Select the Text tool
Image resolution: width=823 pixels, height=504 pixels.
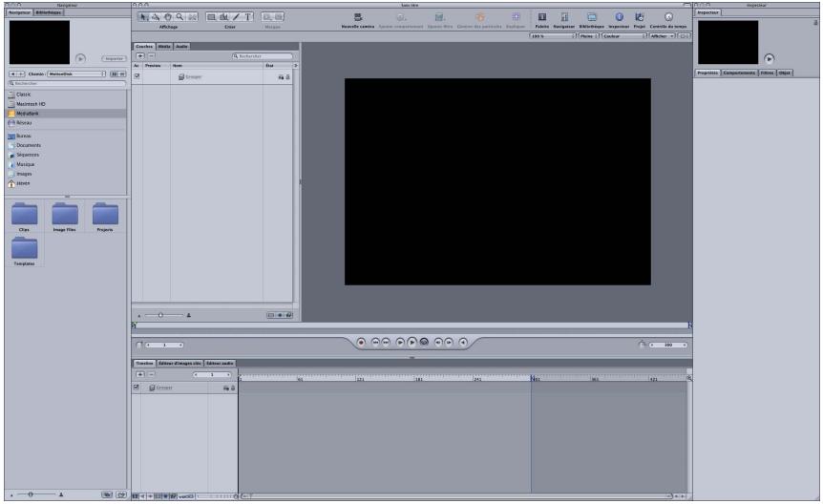point(248,17)
